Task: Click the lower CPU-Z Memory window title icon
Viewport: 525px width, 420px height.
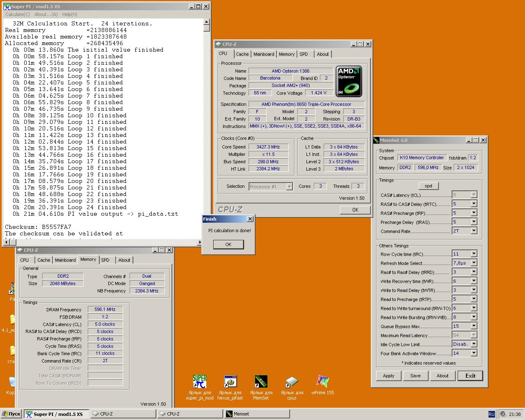Action: coord(20,250)
